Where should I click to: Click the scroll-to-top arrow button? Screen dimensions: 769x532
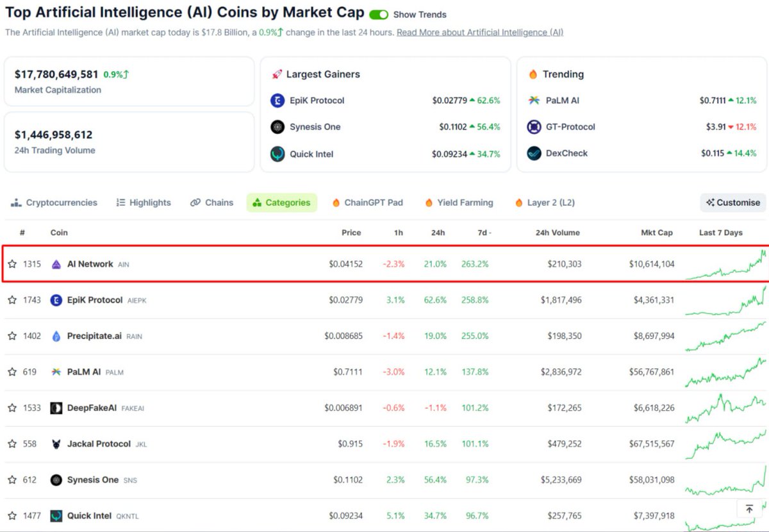pos(748,507)
